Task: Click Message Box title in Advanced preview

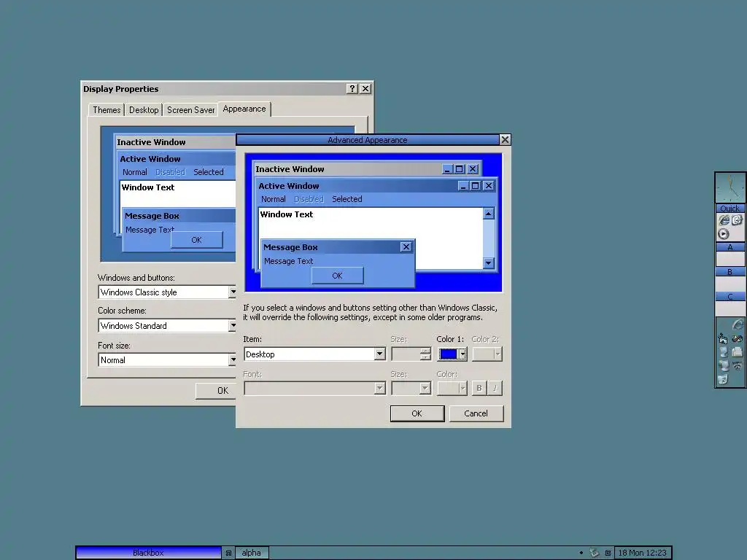Action: tap(290, 247)
